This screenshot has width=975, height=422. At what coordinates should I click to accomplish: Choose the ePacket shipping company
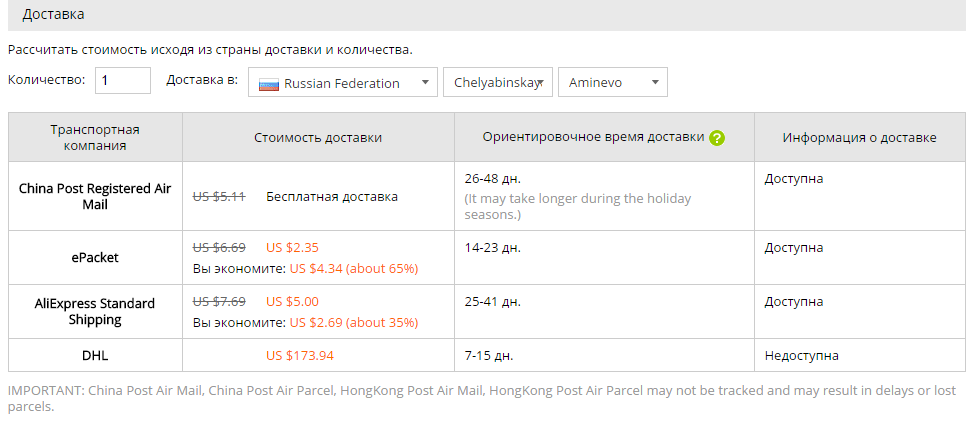[96, 257]
